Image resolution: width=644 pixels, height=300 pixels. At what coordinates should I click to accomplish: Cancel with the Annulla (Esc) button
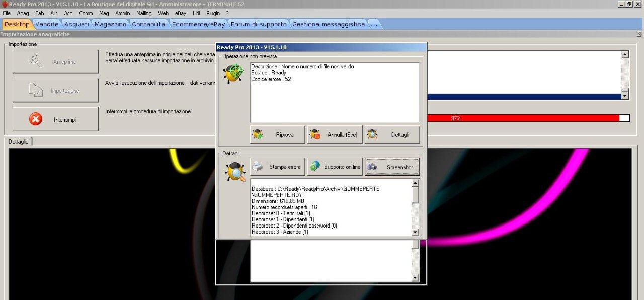335,134
